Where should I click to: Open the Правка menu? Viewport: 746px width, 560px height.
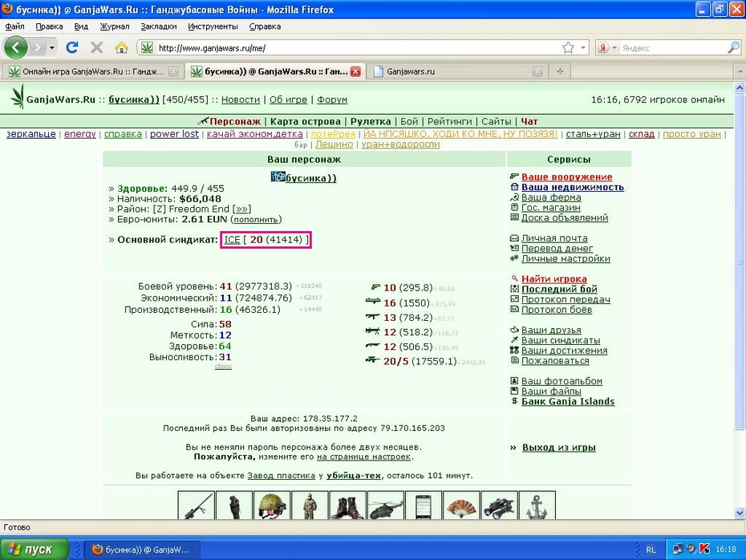click(x=50, y=26)
